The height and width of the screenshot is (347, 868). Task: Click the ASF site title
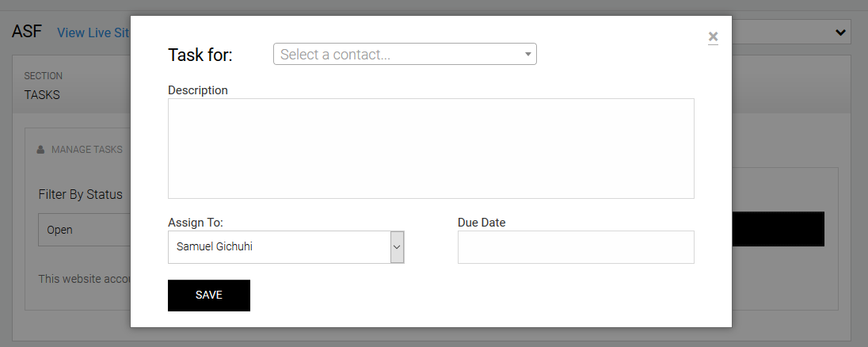point(27,32)
